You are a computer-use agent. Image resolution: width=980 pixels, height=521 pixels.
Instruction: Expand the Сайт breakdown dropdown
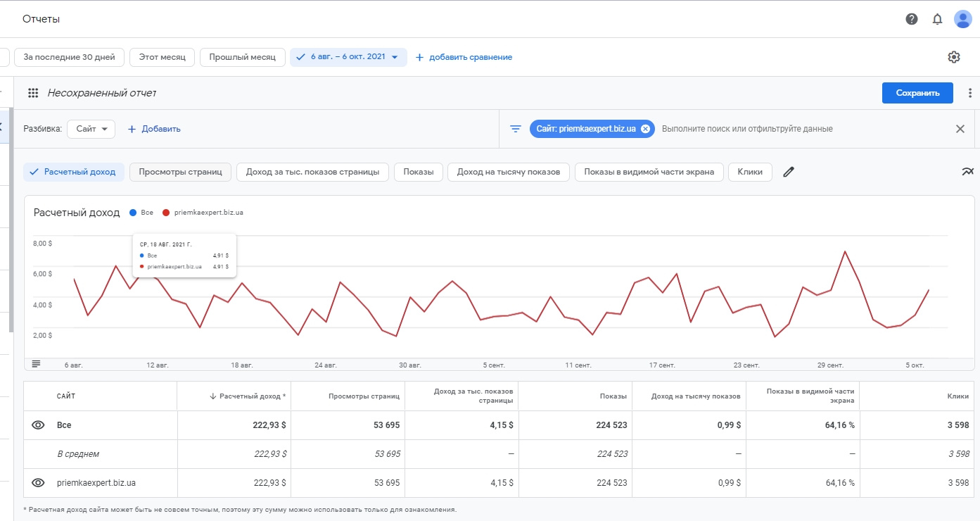pos(91,129)
